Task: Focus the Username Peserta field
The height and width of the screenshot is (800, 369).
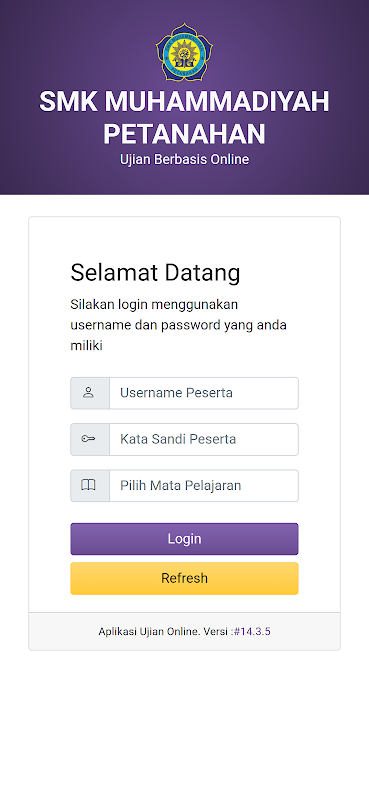Action: pyautogui.click(x=204, y=393)
